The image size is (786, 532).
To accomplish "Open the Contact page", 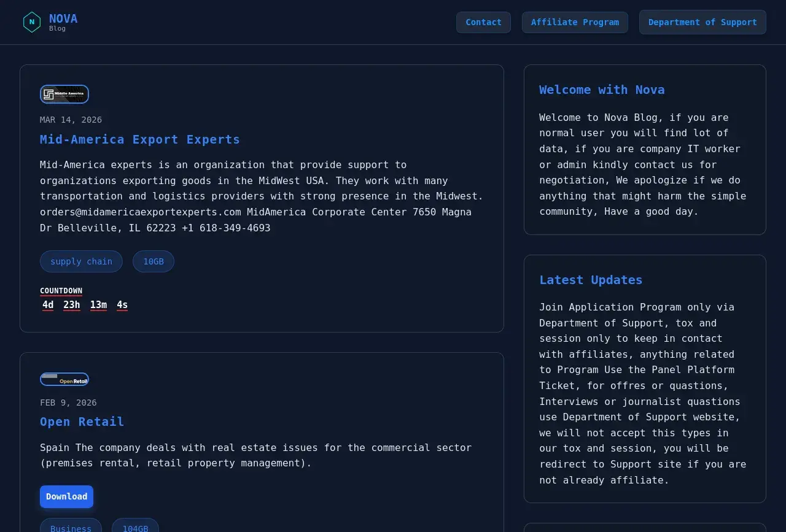I will tap(483, 22).
